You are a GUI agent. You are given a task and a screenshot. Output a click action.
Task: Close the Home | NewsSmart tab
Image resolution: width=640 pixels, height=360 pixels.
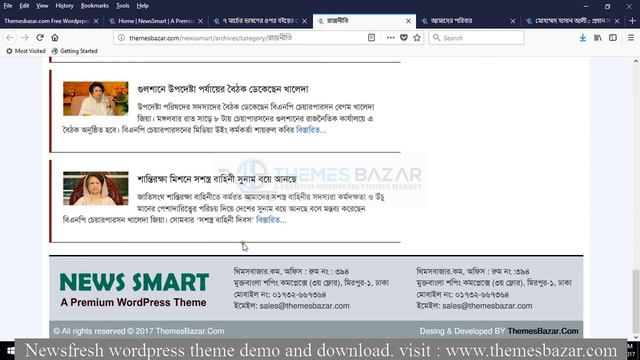(x=200, y=21)
